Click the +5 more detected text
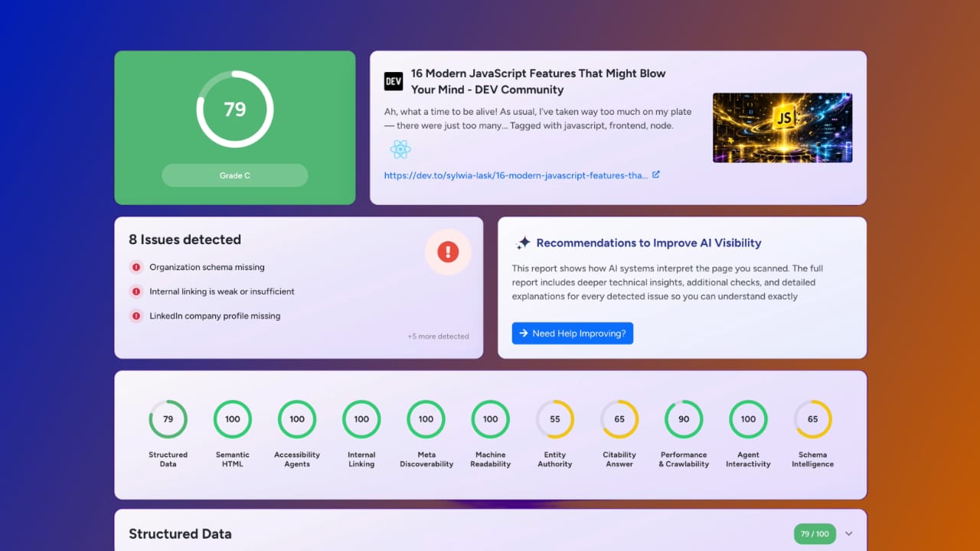Image resolution: width=980 pixels, height=551 pixels. coord(437,336)
